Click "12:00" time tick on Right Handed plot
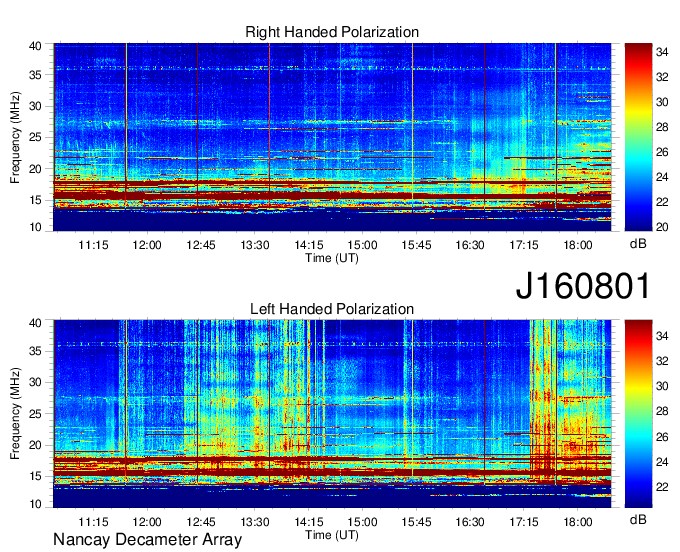The height and width of the screenshot is (552, 680). click(x=147, y=245)
